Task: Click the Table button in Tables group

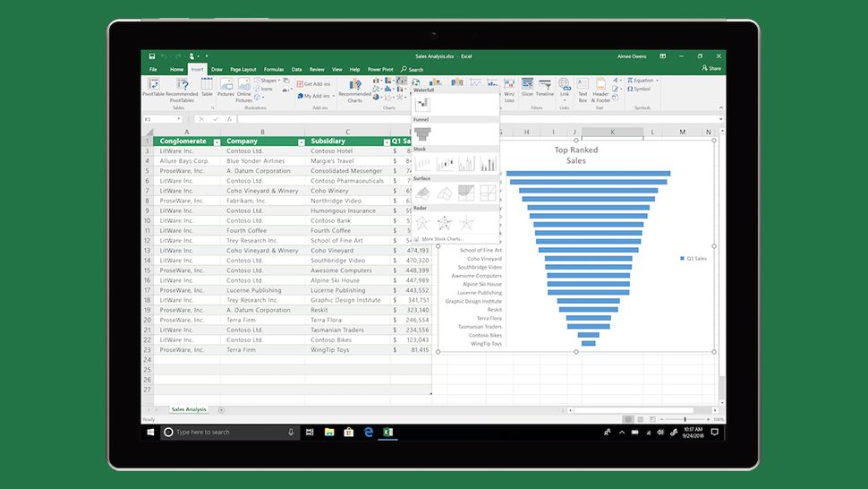Action: click(207, 88)
